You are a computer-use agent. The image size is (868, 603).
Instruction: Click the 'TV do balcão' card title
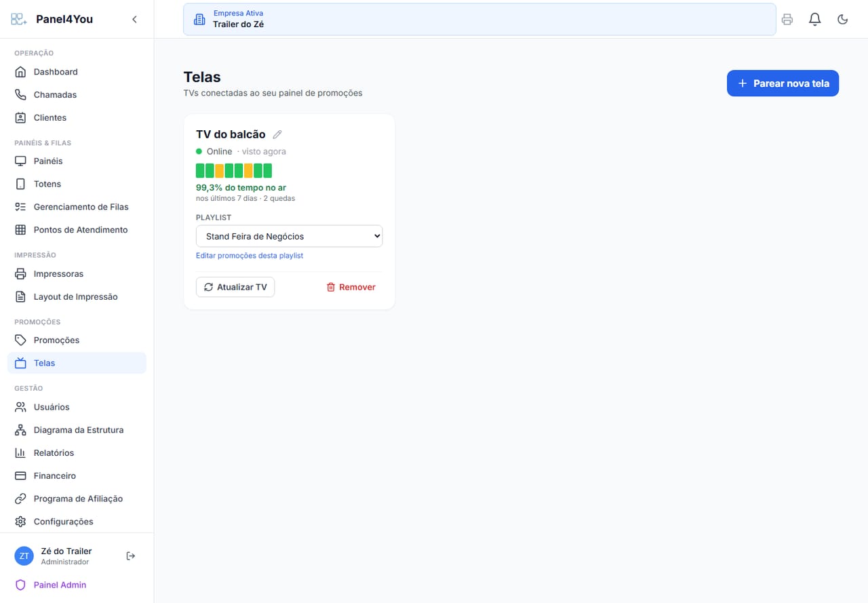(231, 134)
